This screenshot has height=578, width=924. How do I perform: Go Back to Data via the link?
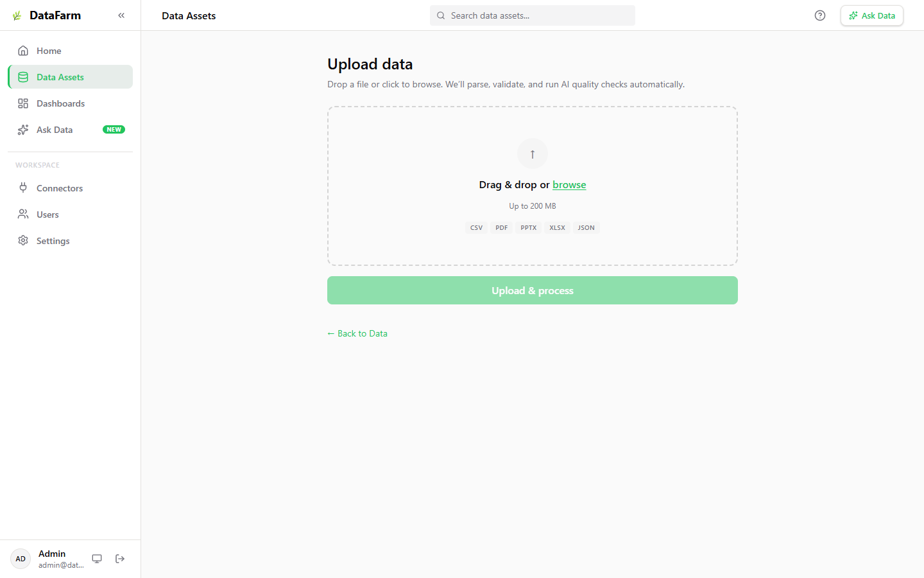pyautogui.click(x=357, y=333)
